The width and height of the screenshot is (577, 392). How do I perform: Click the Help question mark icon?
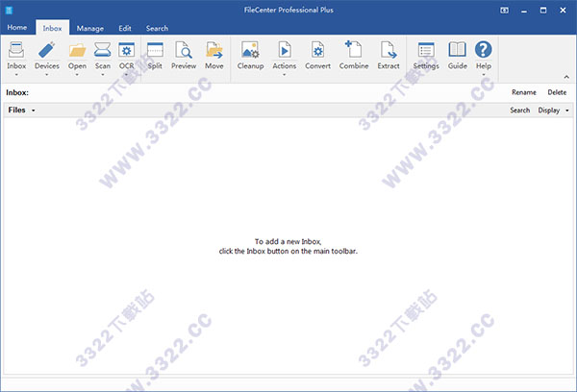[x=483, y=49]
